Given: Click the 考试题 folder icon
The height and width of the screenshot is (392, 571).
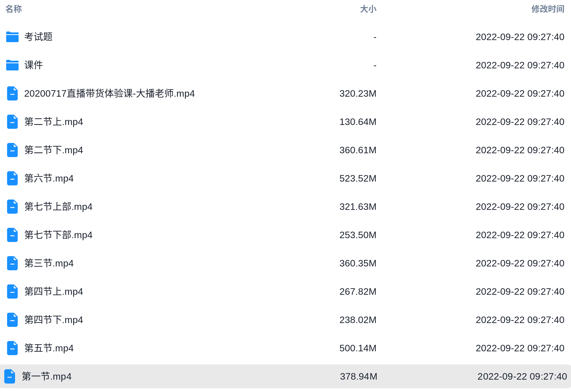Looking at the screenshot, I should point(12,37).
